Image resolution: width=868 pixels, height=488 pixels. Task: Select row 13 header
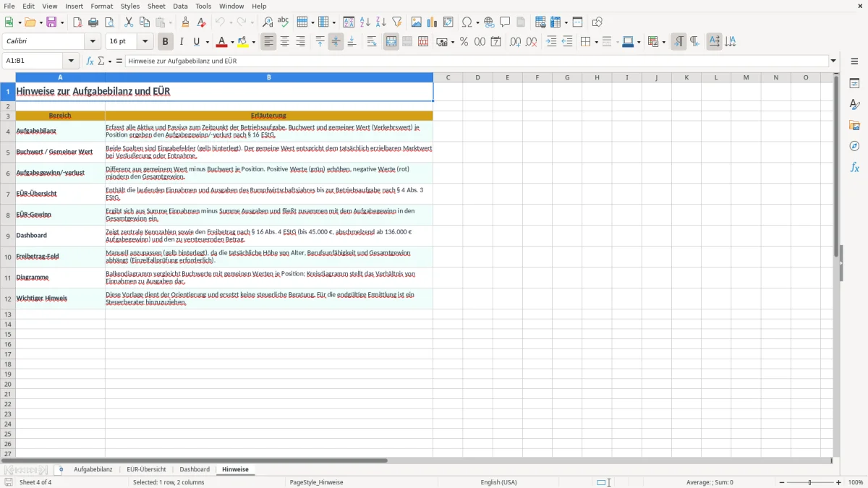(8, 314)
